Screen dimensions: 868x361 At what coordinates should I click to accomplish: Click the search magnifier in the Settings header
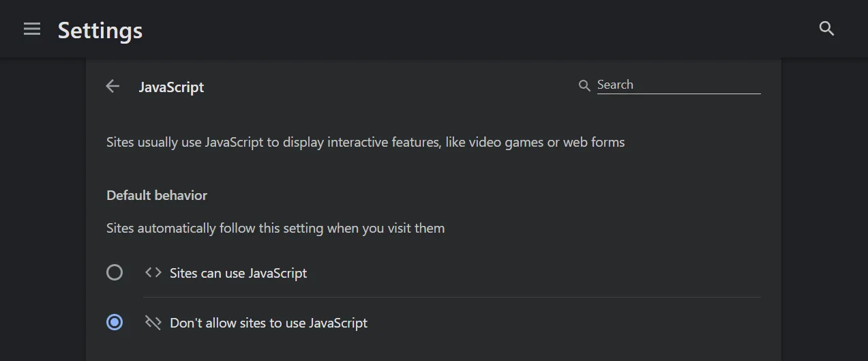826,29
